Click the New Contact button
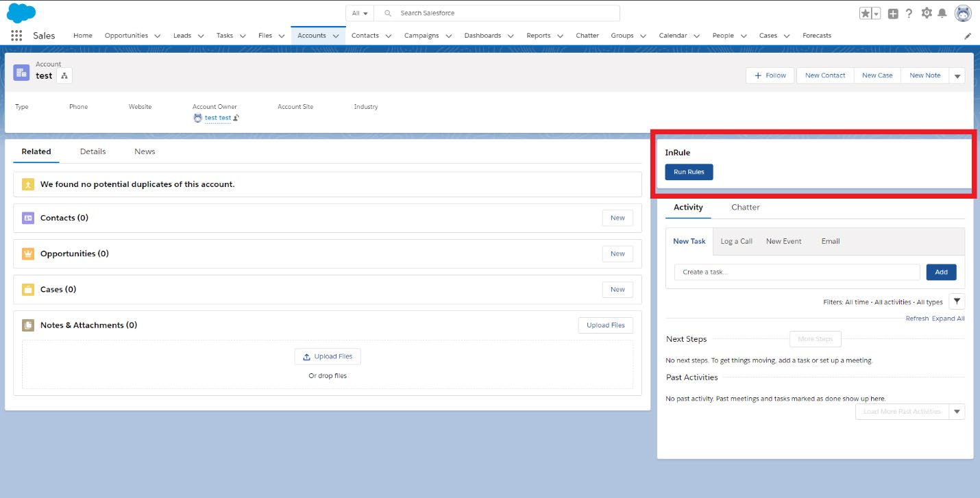Screen dimensions: 980x498 pos(825,75)
